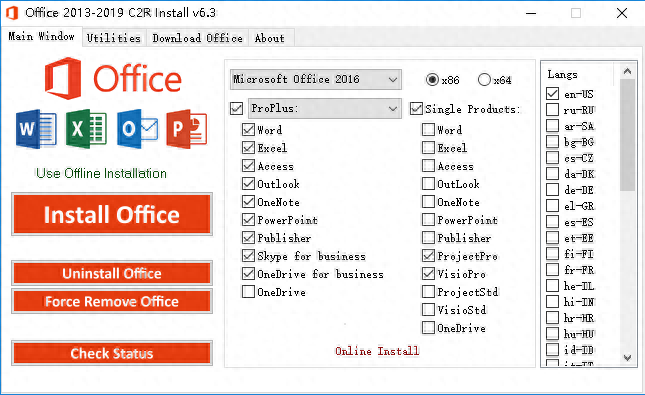Check OneNote under Single Products
This screenshot has height=395, width=645.
(x=428, y=202)
